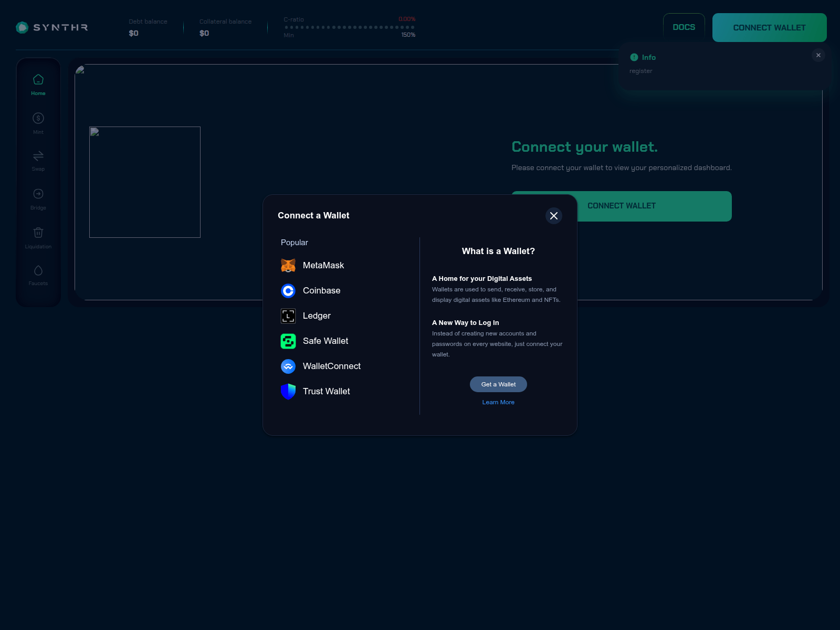Click the Bridge label in sidebar
This screenshot has height=630, width=840.
38,208
